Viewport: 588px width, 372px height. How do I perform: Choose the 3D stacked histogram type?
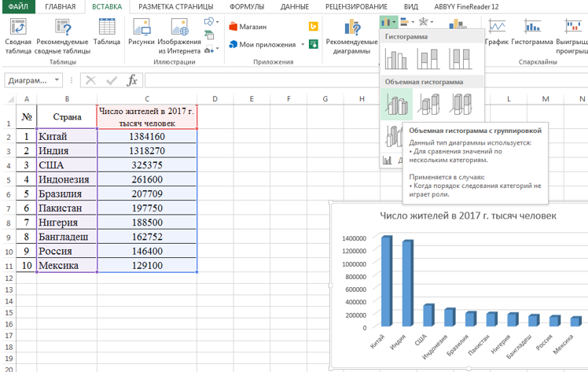click(x=429, y=104)
